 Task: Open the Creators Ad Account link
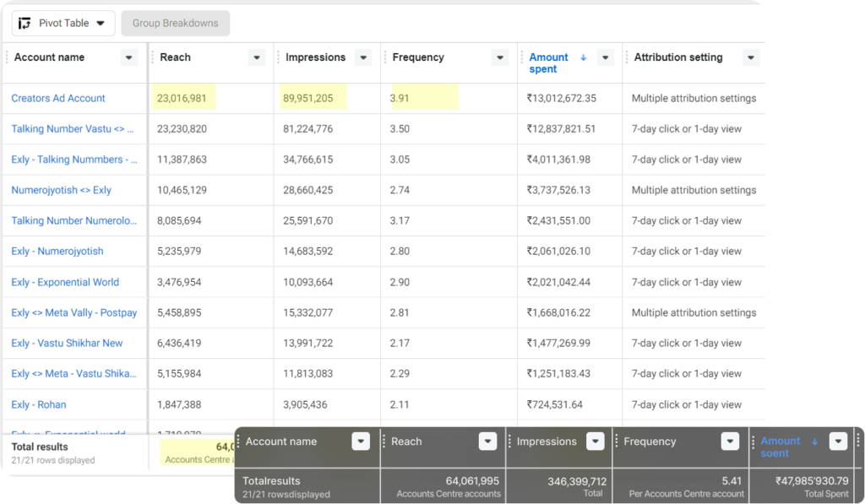(58, 98)
